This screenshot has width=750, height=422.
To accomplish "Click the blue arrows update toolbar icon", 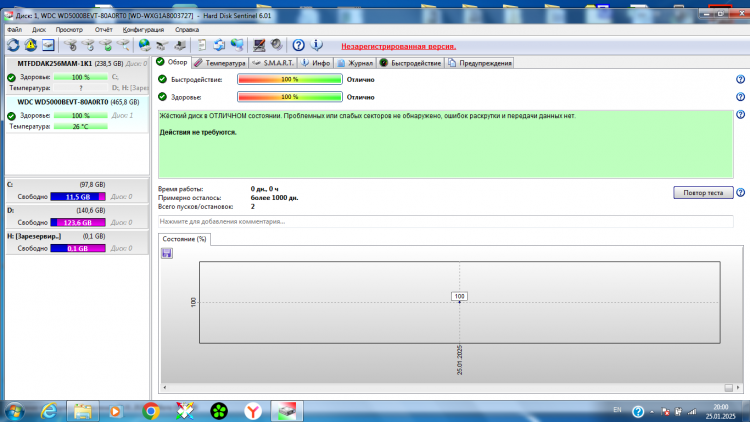I will click(x=219, y=45).
